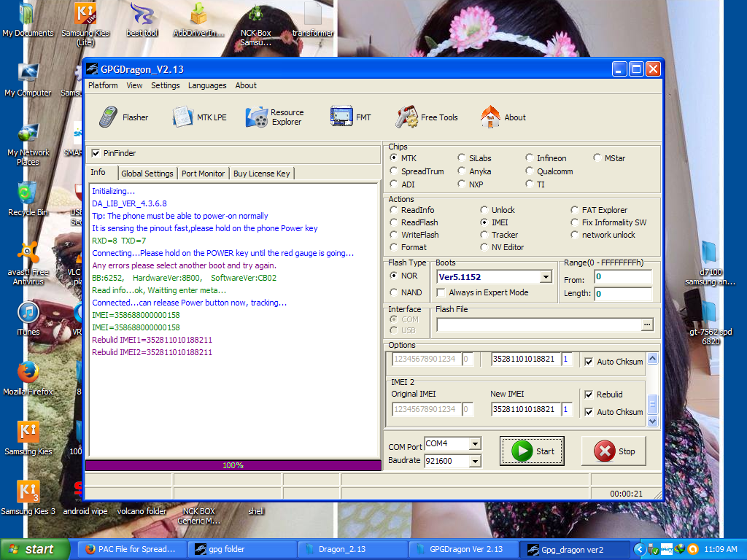
Task: Click the About house icon
Action: point(490,117)
